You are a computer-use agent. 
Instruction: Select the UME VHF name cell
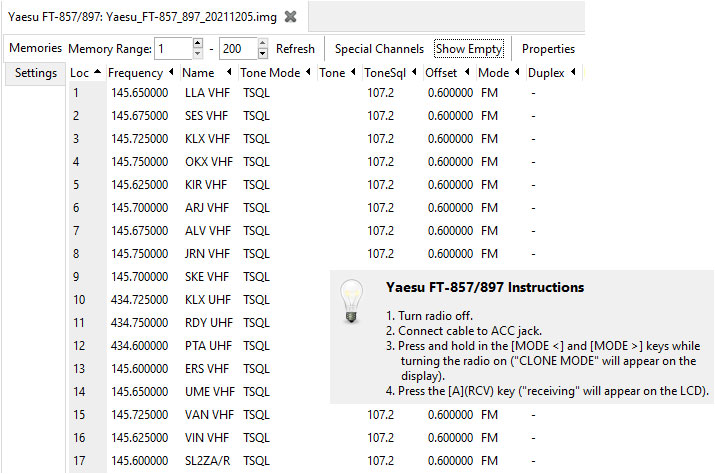tap(210, 391)
